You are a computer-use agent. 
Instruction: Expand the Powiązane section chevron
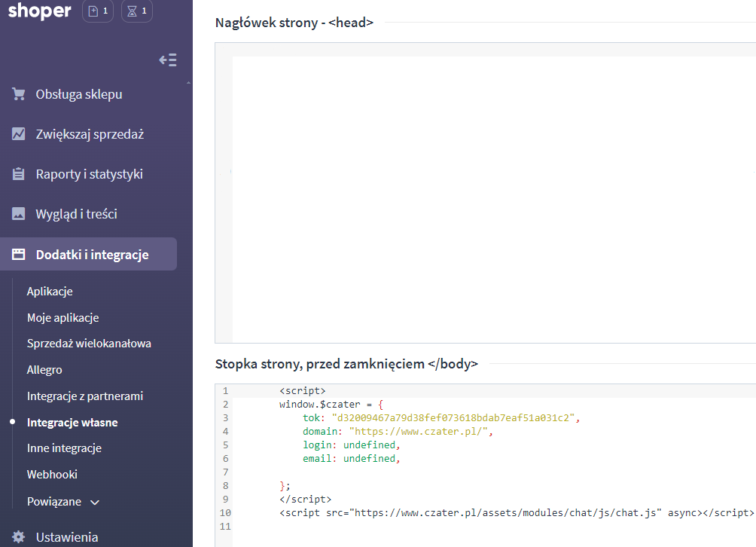pos(95,502)
